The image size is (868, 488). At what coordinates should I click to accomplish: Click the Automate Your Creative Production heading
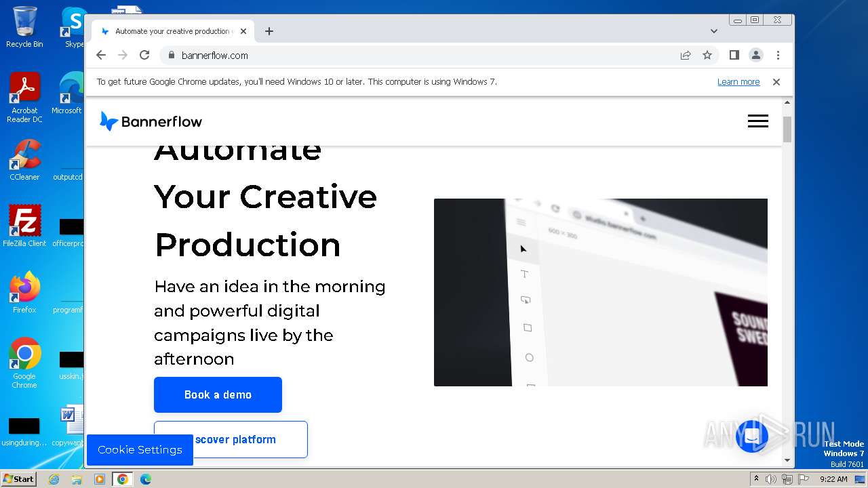(266, 198)
